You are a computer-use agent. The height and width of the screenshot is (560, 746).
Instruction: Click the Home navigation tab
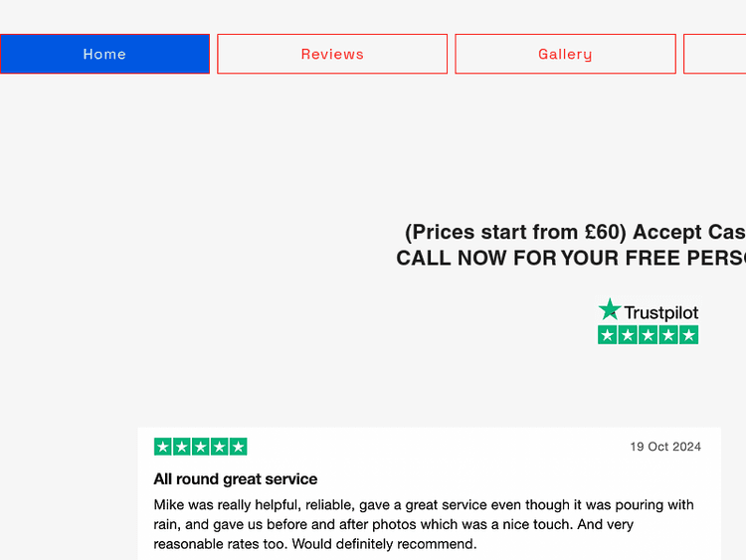point(104,54)
